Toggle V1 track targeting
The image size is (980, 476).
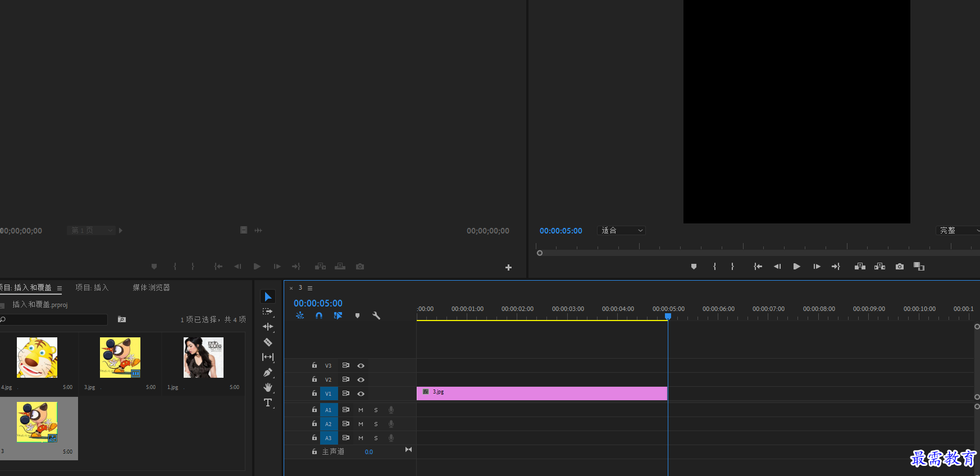coord(329,393)
